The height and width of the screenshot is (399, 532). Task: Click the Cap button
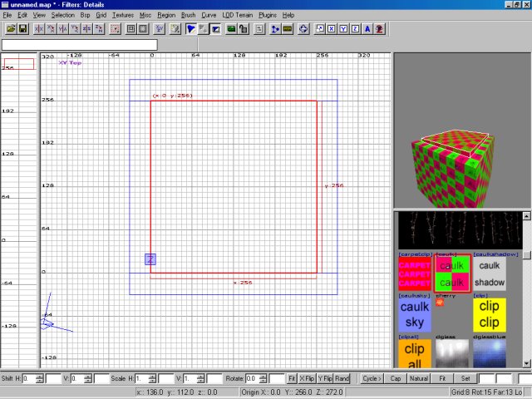396,378
